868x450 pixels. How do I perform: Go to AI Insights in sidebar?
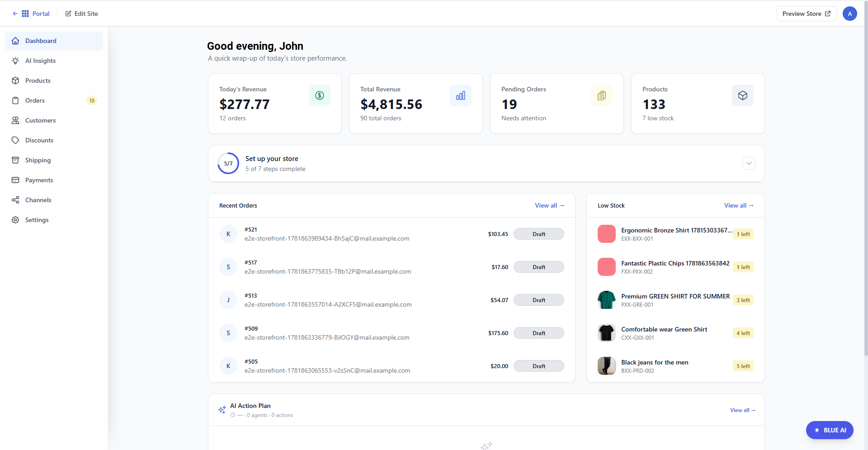pos(54,61)
